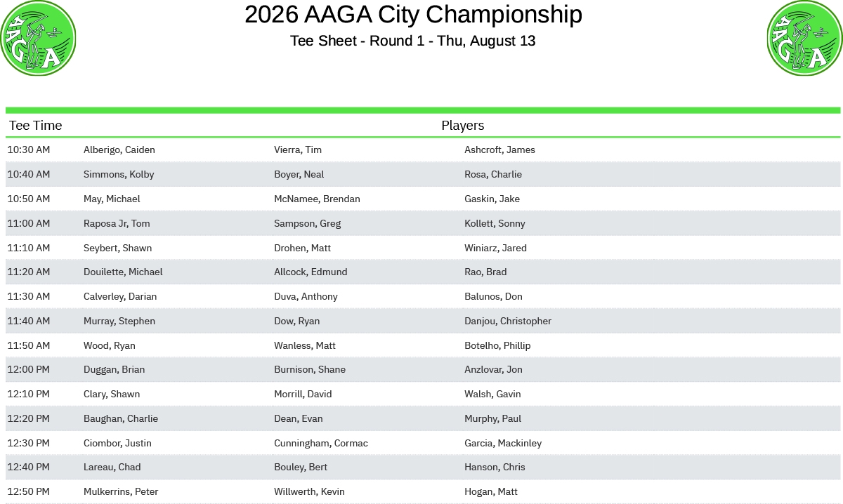Image resolution: width=843 pixels, height=504 pixels.
Task: Click the Tee Sheet Round 1 subtitle
Action: (x=413, y=41)
